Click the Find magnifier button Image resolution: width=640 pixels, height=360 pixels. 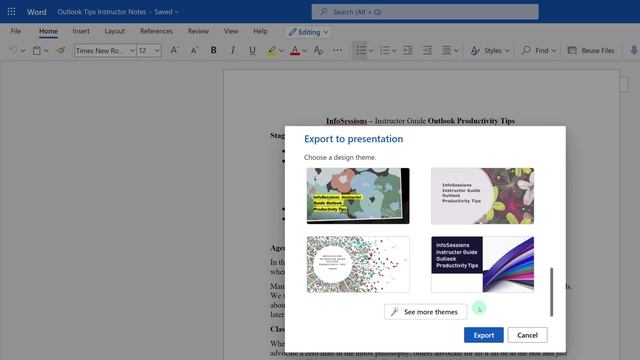click(535, 50)
